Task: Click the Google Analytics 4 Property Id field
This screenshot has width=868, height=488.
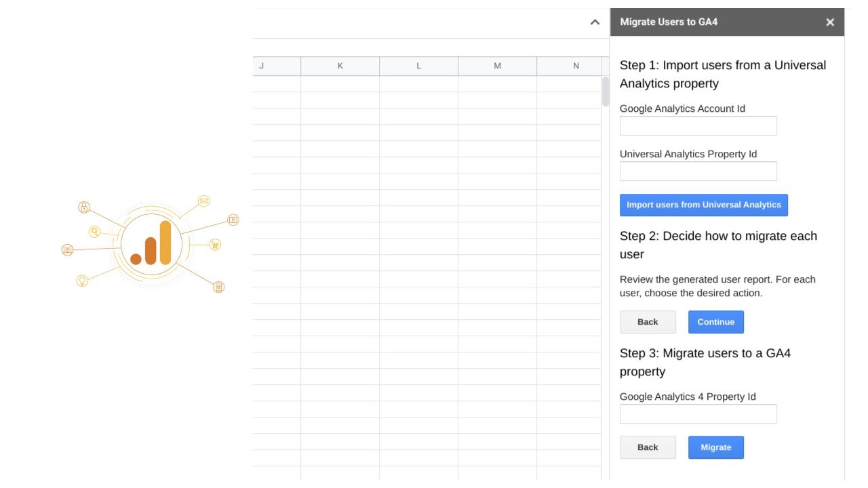Action: (x=698, y=413)
